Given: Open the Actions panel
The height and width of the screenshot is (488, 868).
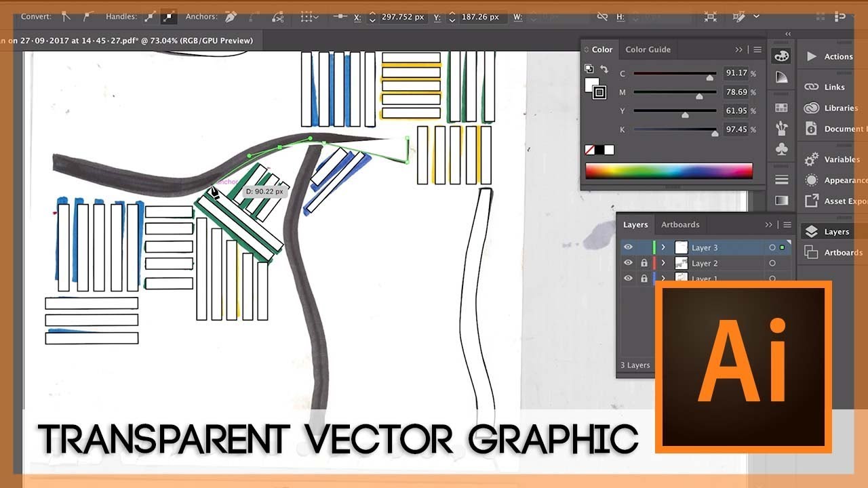Looking at the screenshot, I should pyautogui.click(x=829, y=57).
